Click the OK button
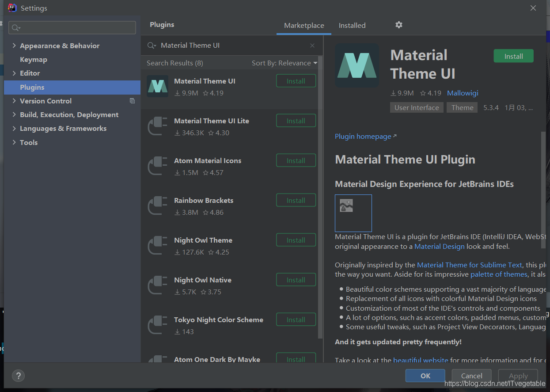The height and width of the screenshot is (392, 550). 425,376
